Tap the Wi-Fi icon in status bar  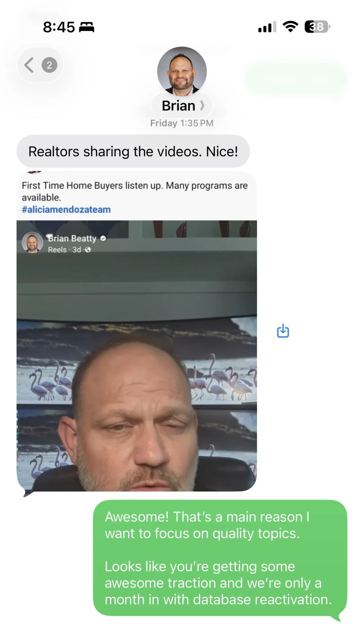click(x=290, y=27)
